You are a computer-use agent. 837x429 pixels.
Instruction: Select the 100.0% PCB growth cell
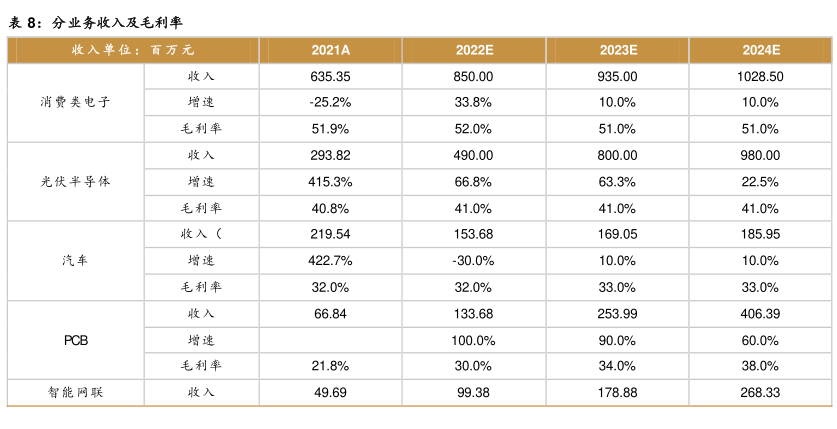[474, 340]
